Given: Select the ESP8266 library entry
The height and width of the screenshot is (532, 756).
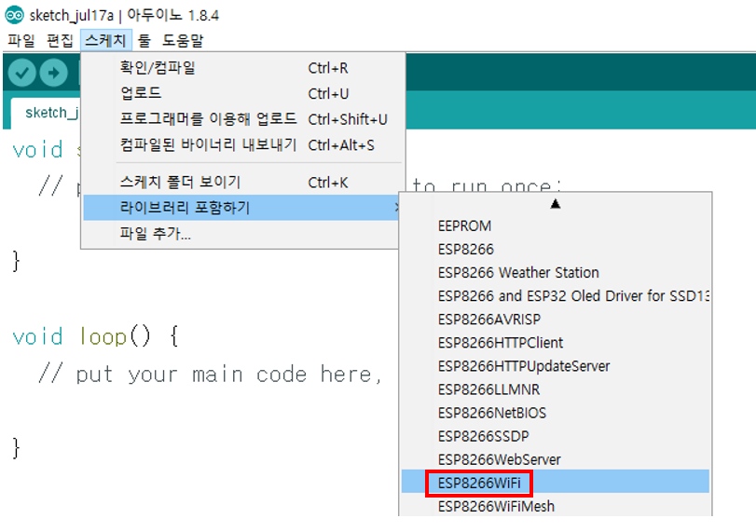Looking at the screenshot, I should pos(556,249).
